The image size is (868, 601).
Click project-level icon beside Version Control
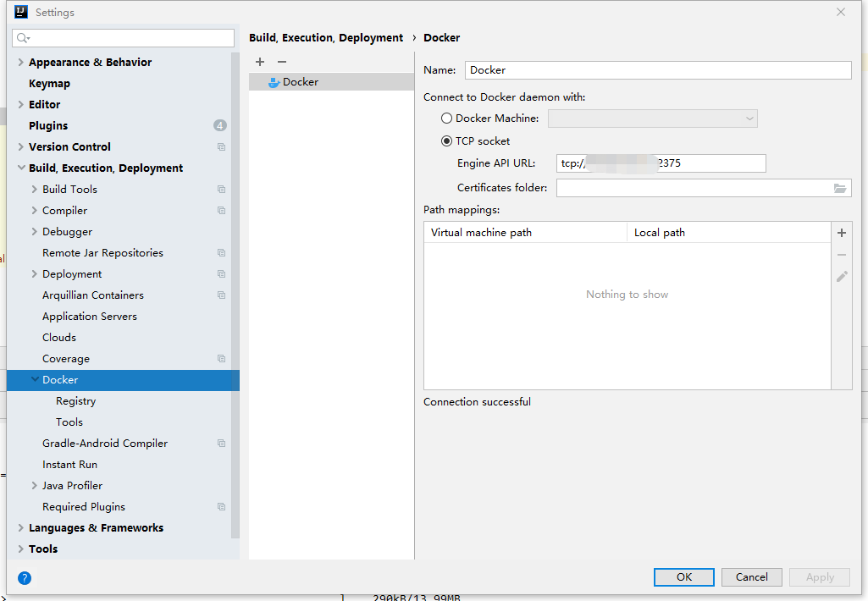221,147
